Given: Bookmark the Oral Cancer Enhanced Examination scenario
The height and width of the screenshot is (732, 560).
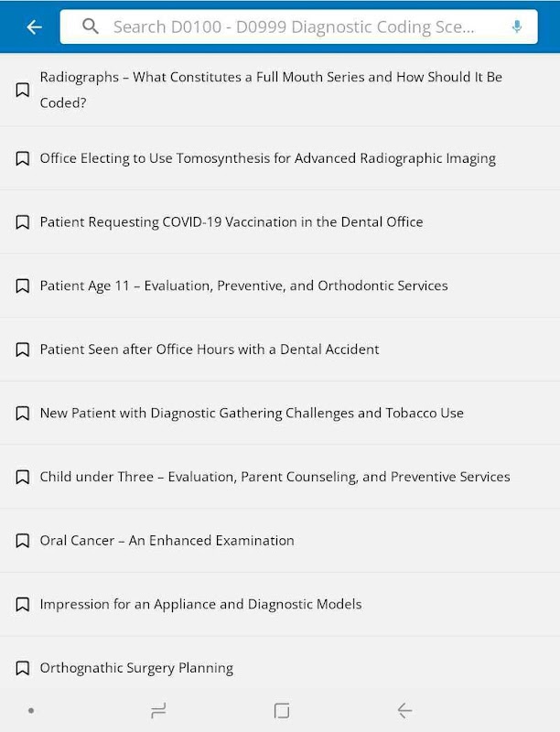Looking at the screenshot, I should tap(22, 541).
